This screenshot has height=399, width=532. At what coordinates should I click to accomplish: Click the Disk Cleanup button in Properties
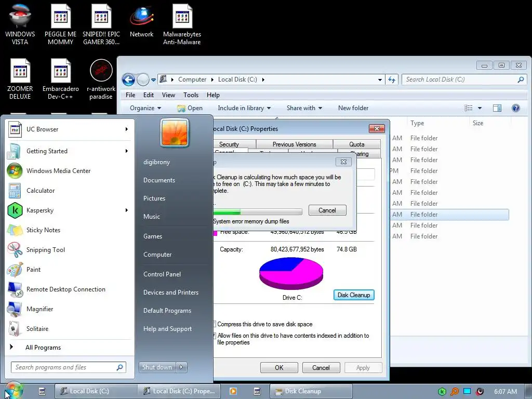[353, 295]
